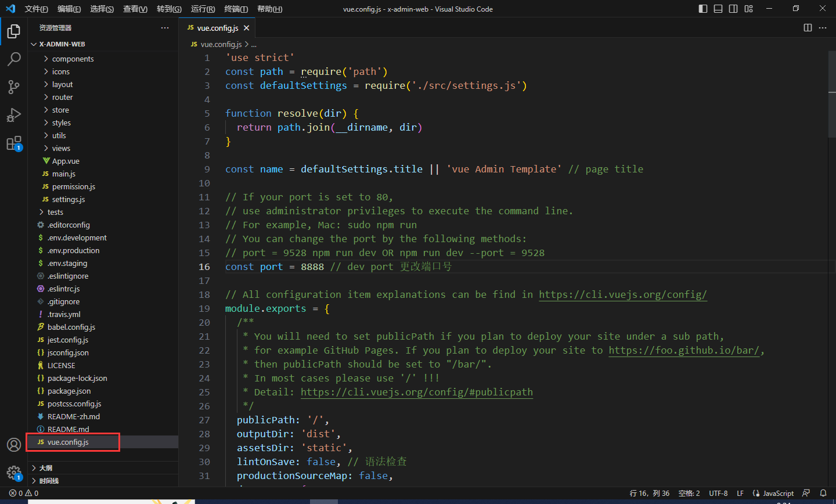Open main.js file in explorer
This screenshot has width=836, height=504.
pos(103,174)
